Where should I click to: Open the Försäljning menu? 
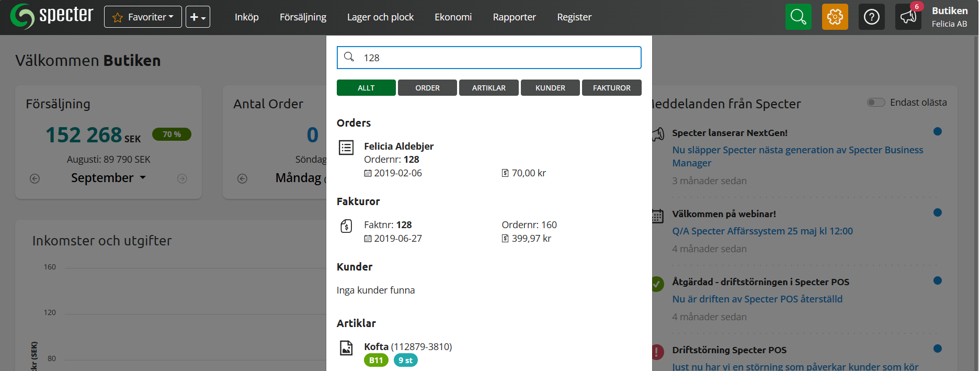(x=303, y=17)
